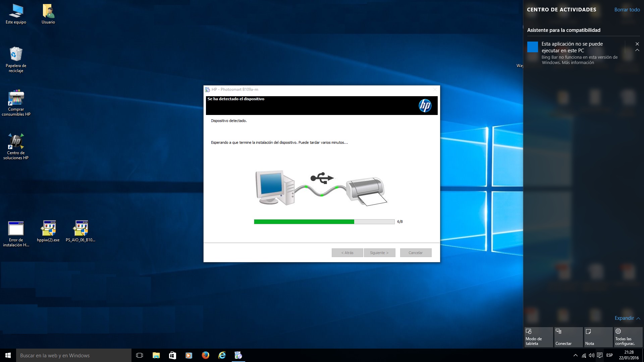Click the Asistente para la compatibilidad header
This screenshot has width=644, height=362.
(564, 30)
